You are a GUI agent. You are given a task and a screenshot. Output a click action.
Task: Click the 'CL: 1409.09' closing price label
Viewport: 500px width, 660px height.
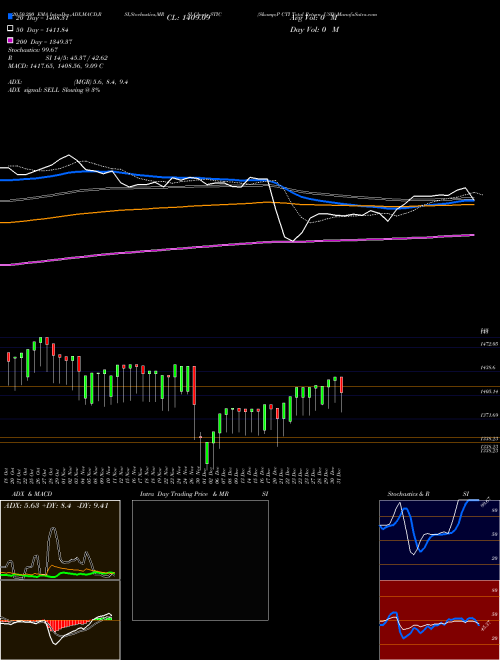[x=188, y=18]
